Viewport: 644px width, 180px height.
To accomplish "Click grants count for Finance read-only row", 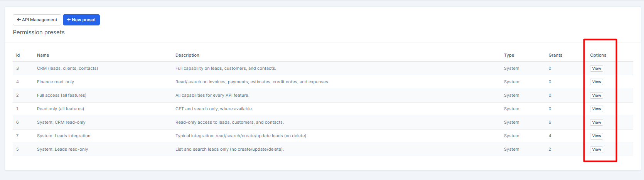I will coord(550,82).
